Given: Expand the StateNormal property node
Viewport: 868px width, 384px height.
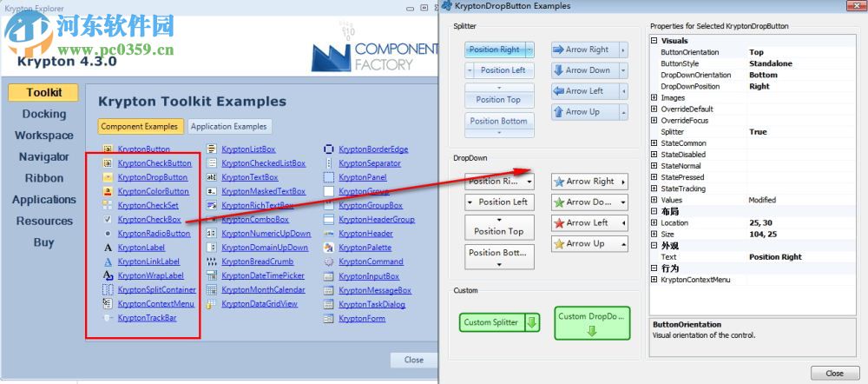Looking at the screenshot, I should click(654, 166).
